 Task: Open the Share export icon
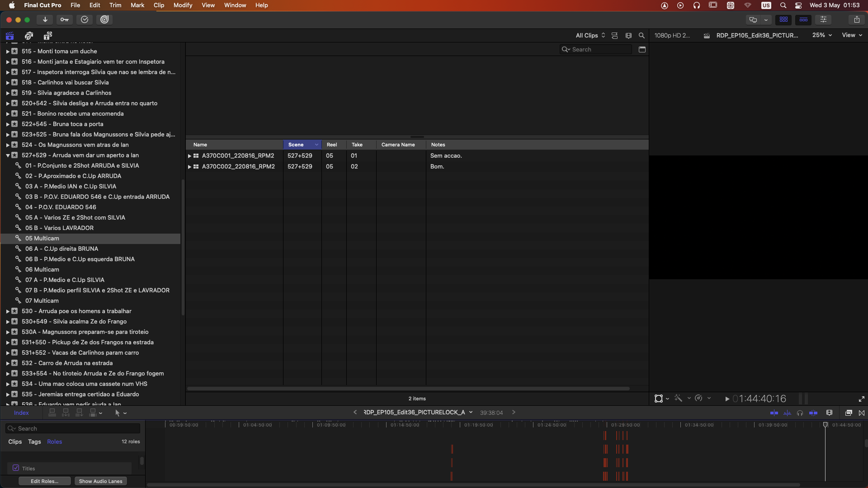(856, 19)
